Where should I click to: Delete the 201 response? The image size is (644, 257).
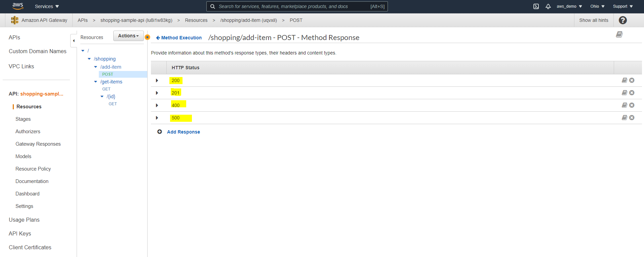632,93
